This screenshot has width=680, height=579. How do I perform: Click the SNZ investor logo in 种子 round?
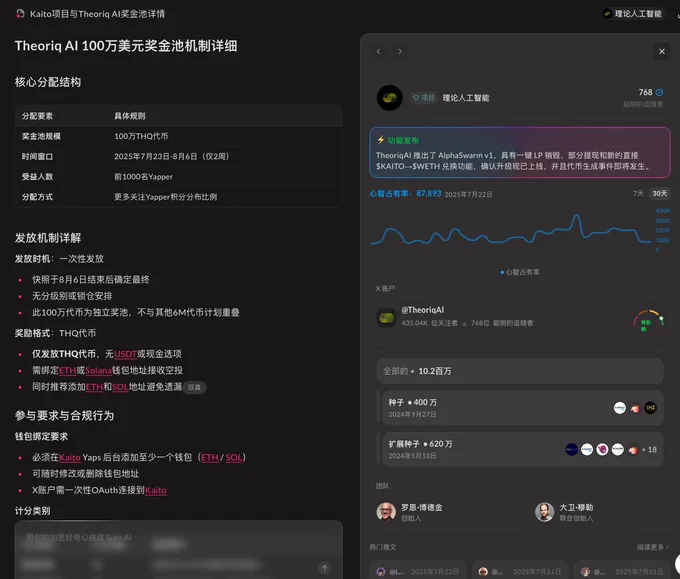point(650,408)
